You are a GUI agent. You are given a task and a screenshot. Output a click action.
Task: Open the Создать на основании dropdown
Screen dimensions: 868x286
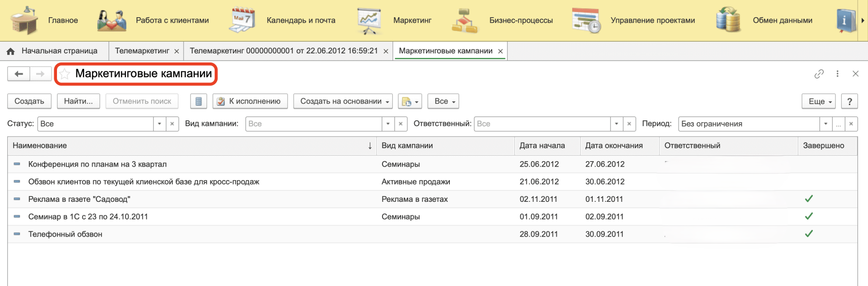pyautogui.click(x=343, y=101)
